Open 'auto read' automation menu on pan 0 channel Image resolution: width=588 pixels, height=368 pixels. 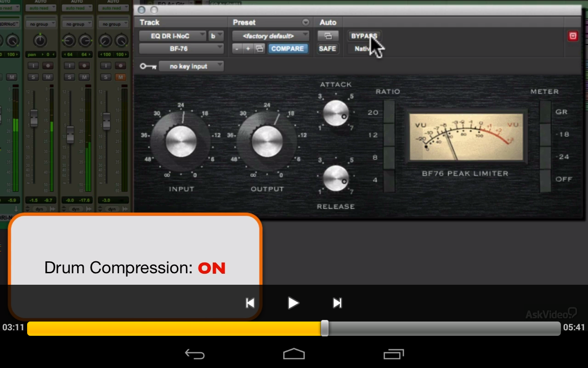pyautogui.click(x=40, y=8)
